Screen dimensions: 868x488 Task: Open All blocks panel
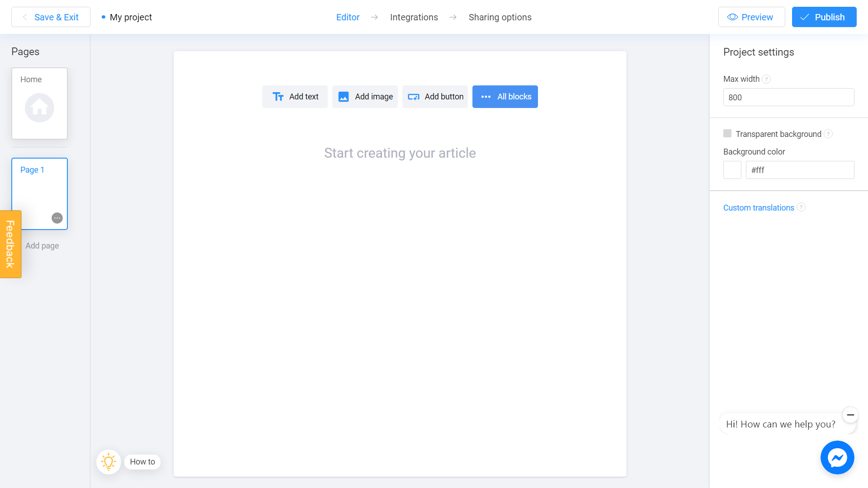point(505,97)
